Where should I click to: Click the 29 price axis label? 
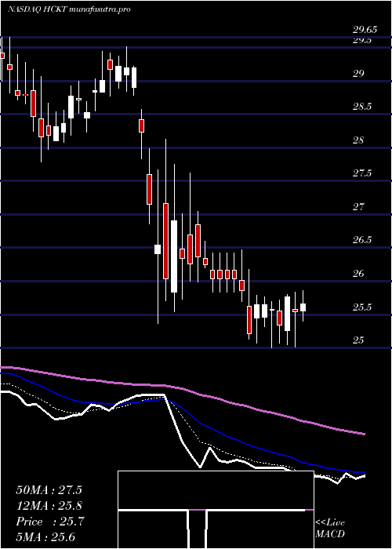[x=358, y=74]
